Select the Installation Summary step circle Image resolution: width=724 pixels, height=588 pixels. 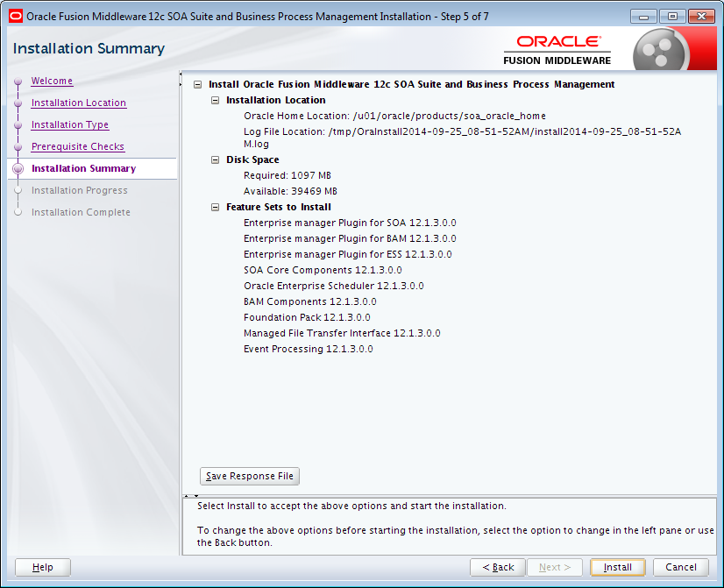[19, 168]
